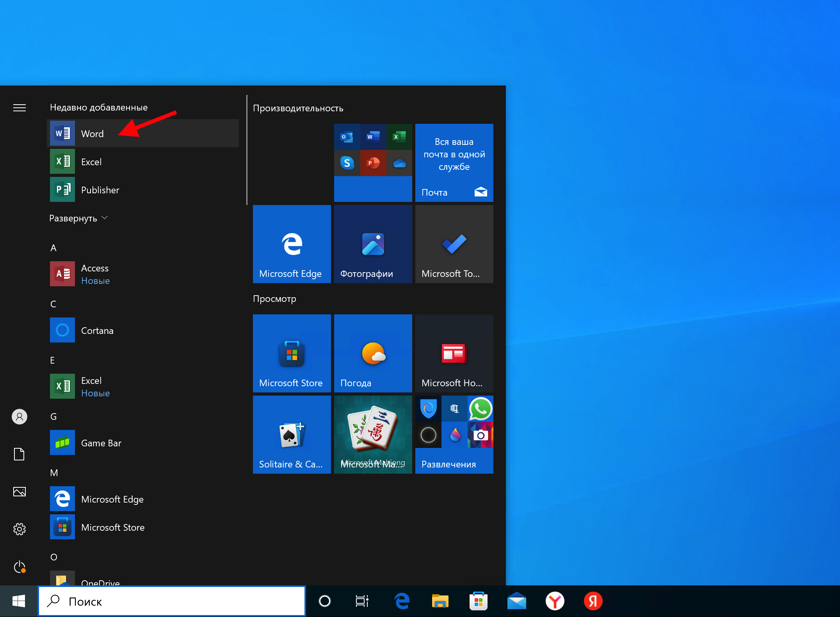Click the letter C section header
This screenshot has width=840, height=617.
[x=53, y=304]
